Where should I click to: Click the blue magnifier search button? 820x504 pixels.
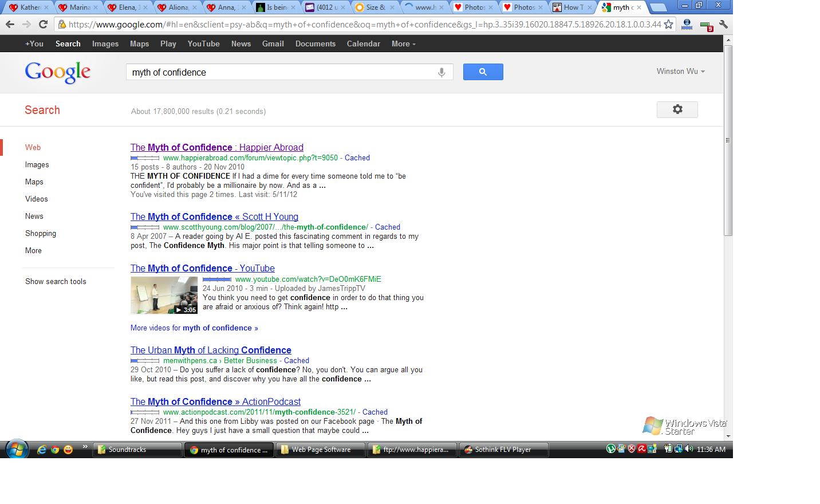483,72
